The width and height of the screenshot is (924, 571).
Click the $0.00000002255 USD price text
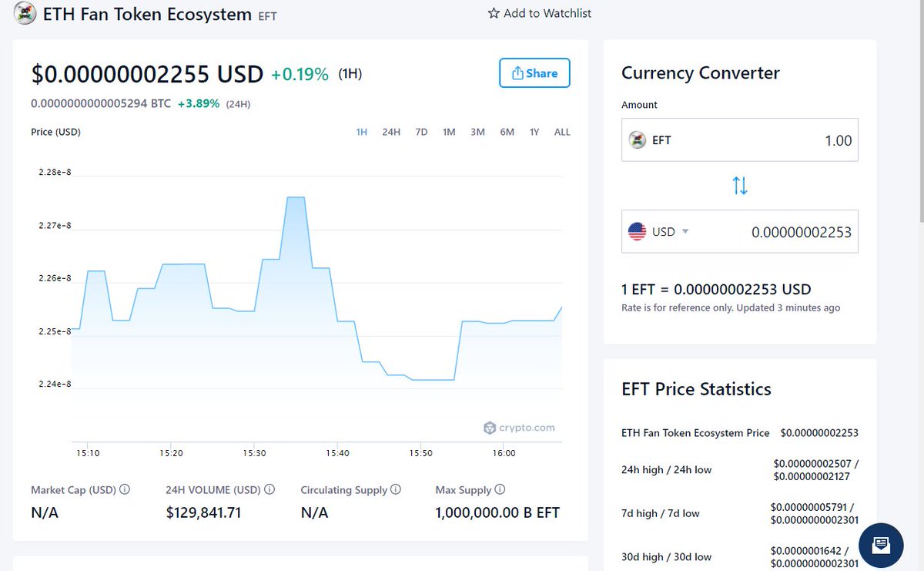148,74
